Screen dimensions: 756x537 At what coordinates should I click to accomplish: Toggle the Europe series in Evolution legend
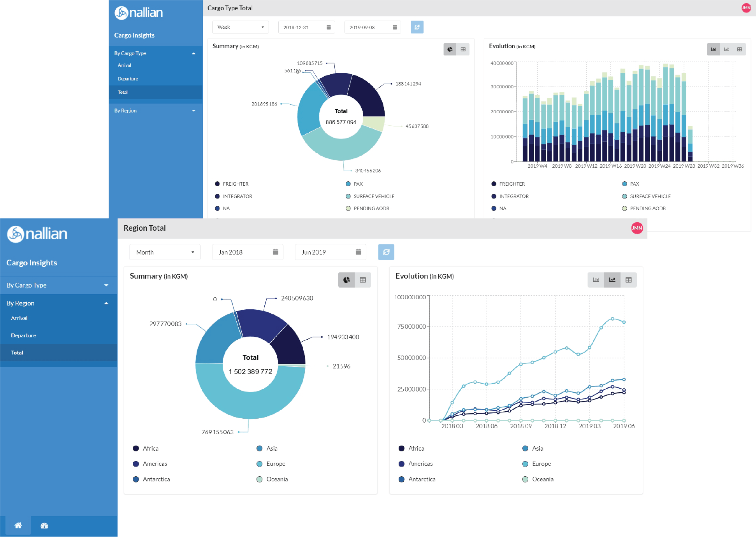point(541,464)
